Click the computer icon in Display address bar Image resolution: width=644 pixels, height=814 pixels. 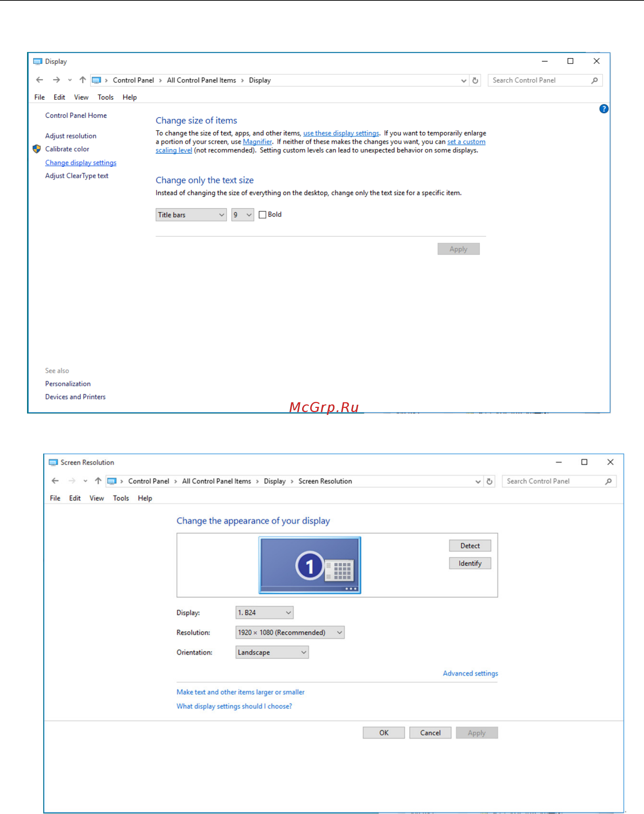tap(97, 80)
